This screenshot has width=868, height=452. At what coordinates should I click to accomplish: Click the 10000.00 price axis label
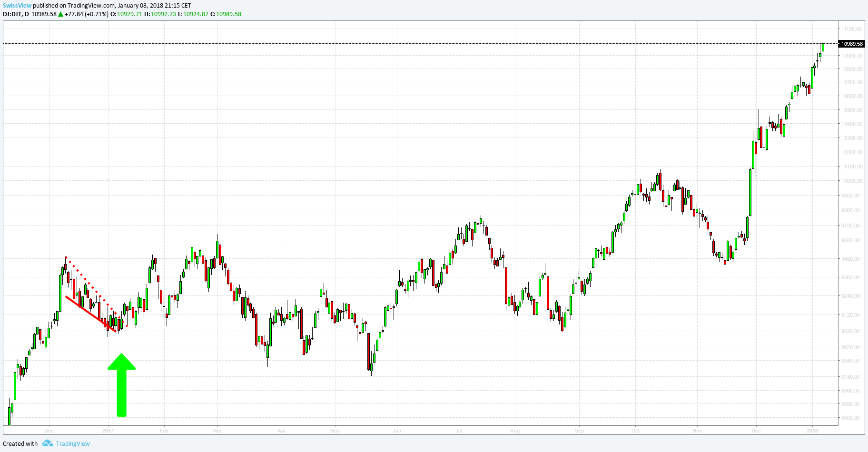pyautogui.click(x=851, y=181)
